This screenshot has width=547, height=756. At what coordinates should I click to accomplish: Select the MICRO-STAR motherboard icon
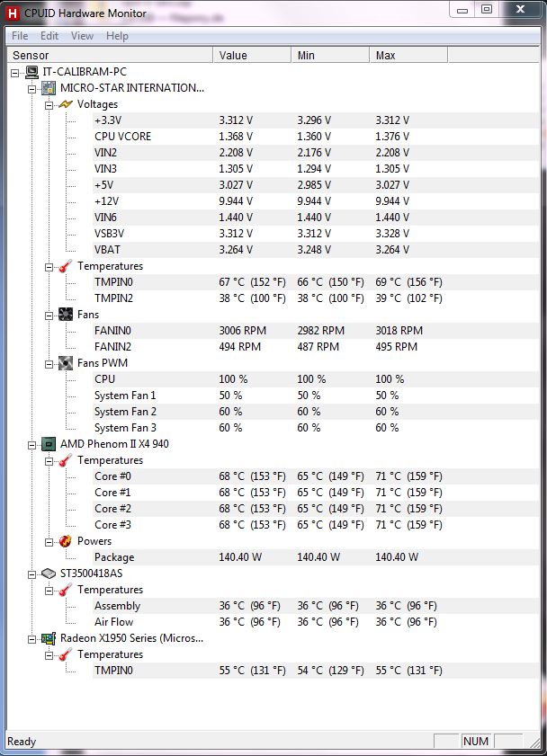tap(49, 88)
